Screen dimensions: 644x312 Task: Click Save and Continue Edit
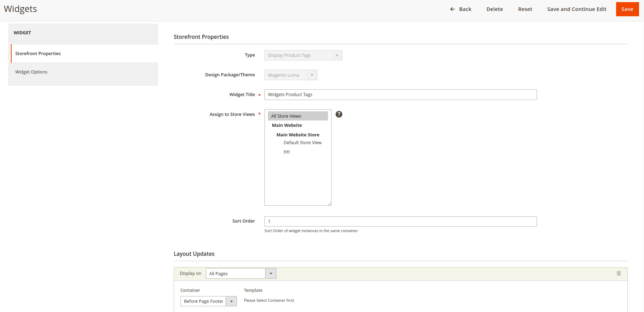click(x=577, y=9)
